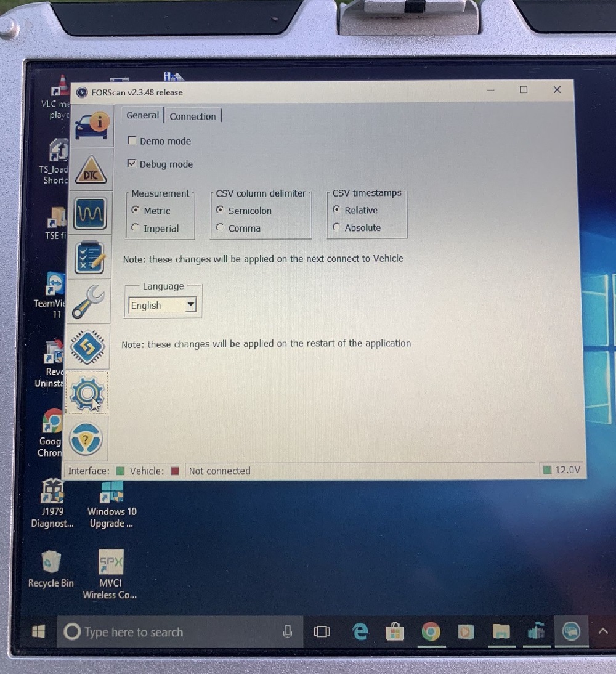Image resolution: width=616 pixels, height=674 pixels.
Task: Close the FORScan window
Action: (x=557, y=89)
